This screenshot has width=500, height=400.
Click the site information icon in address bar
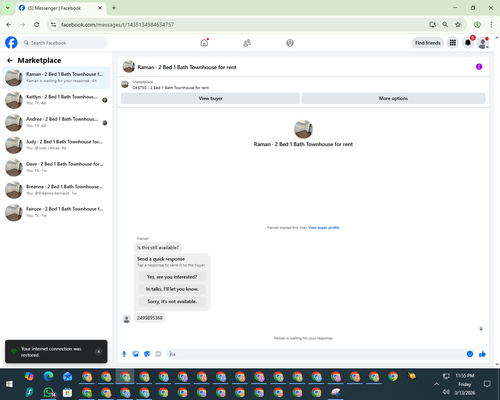tap(53, 24)
